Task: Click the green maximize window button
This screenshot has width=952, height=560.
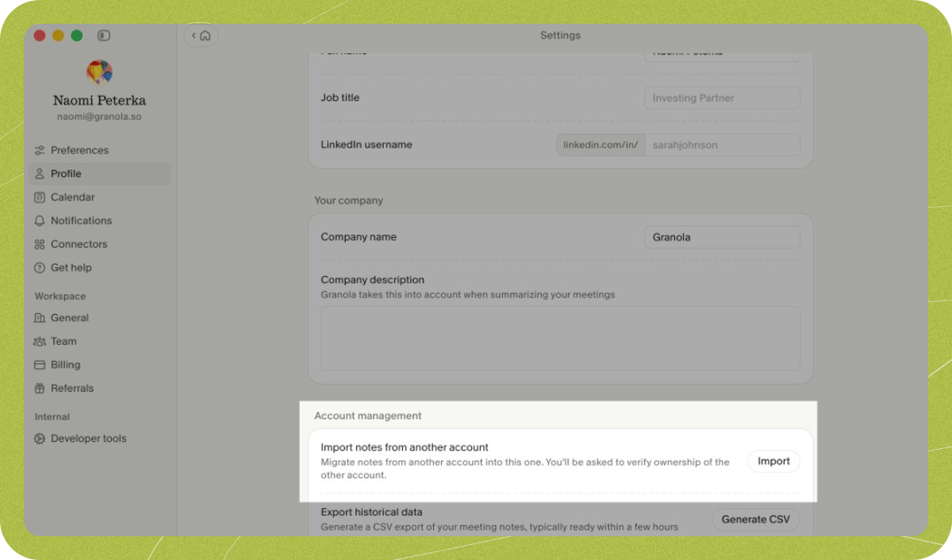Action: (77, 36)
